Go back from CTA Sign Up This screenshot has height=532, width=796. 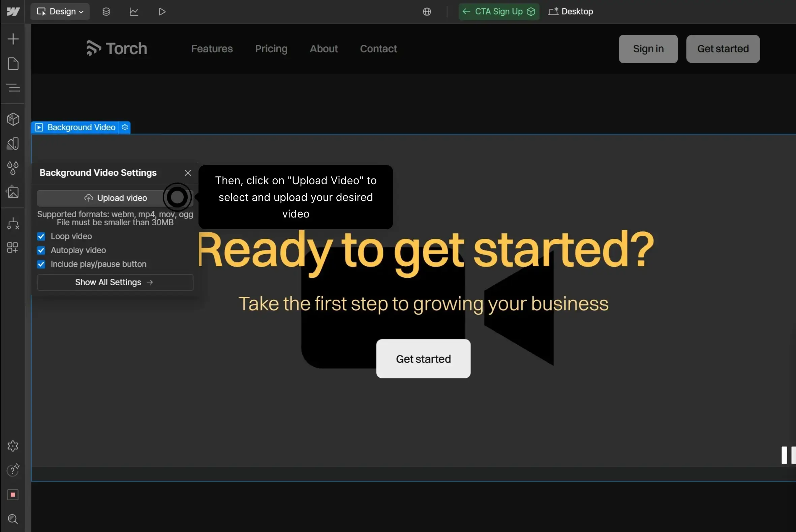pyautogui.click(x=466, y=11)
